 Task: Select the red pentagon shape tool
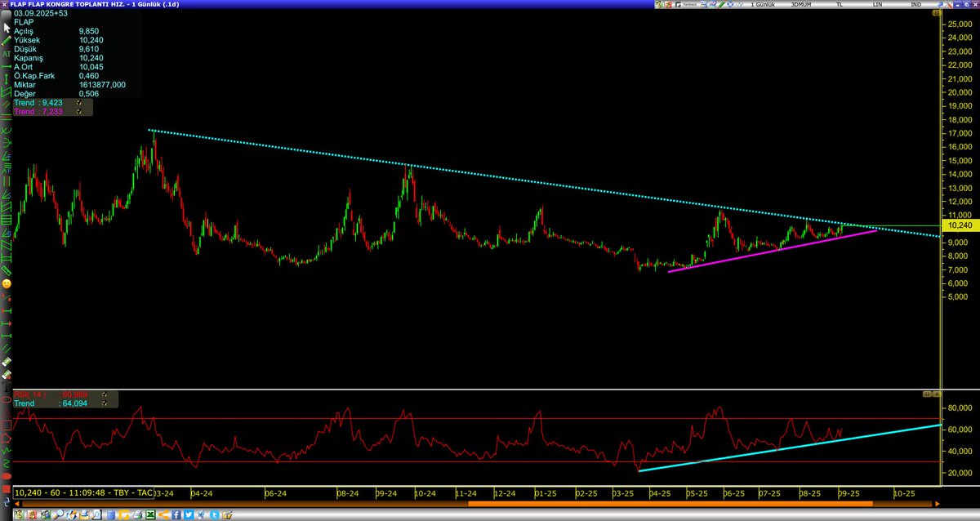[x=7, y=439]
